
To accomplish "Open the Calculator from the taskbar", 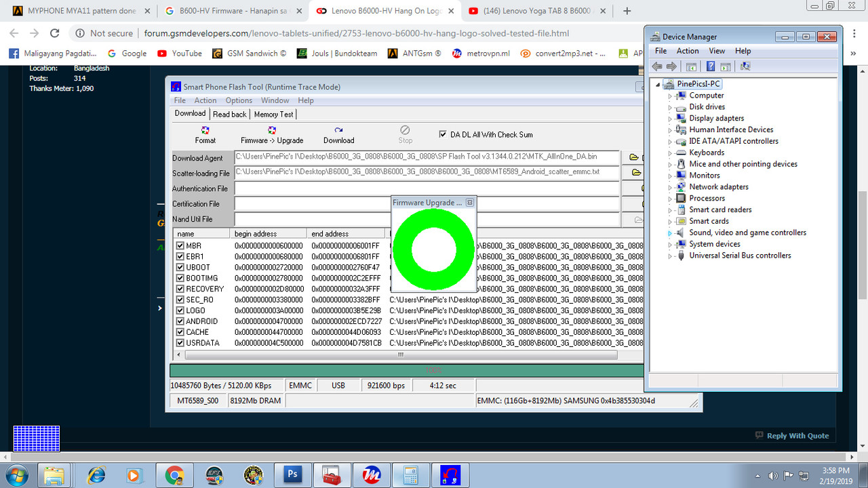I will 411,474.
